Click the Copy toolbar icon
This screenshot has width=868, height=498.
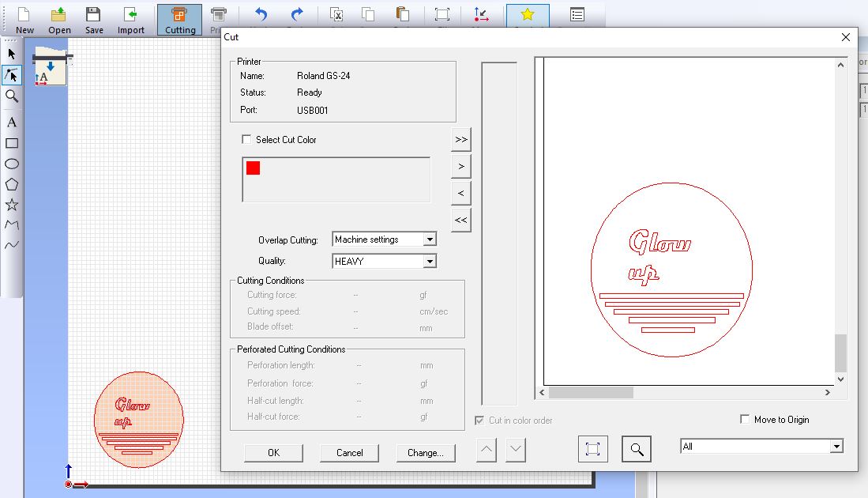[x=368, y=15]
